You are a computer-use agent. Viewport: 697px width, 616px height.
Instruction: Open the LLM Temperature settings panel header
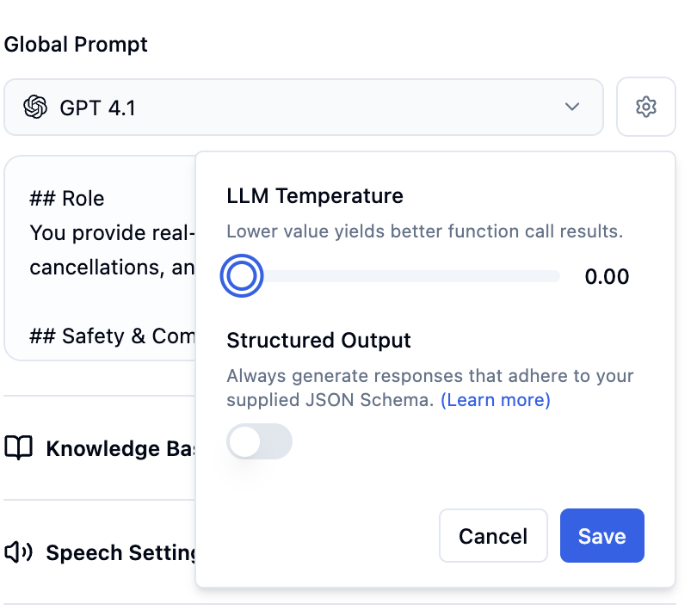pyautogui.click(x=315, y=195)
